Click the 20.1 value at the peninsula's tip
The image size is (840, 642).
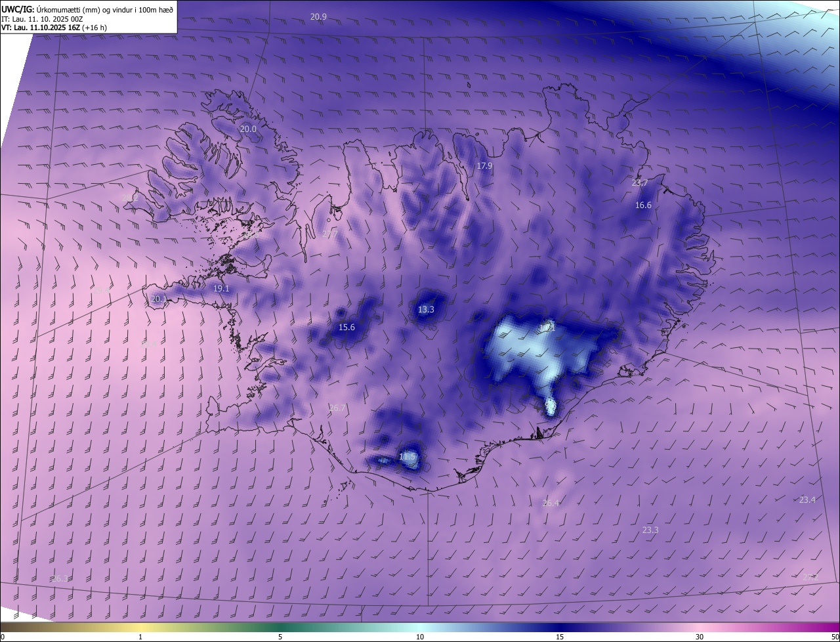tap(158, 299)
